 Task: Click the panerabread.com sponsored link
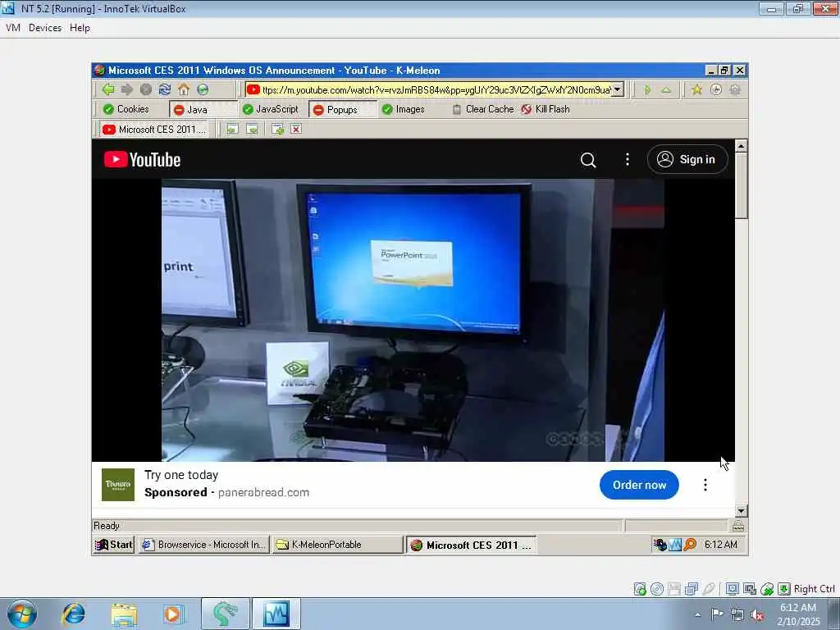pos(263,492)
